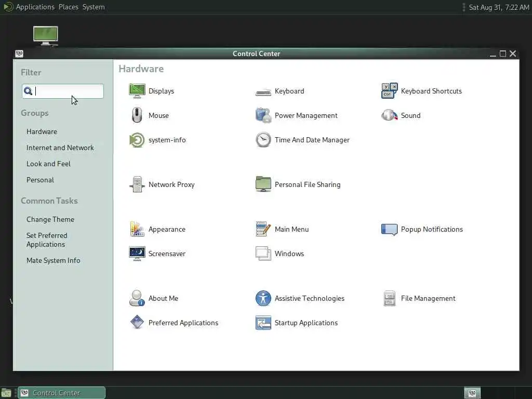Open the Main Menu editor icon
The image size is (532, 399).
(x=263, y=229)
